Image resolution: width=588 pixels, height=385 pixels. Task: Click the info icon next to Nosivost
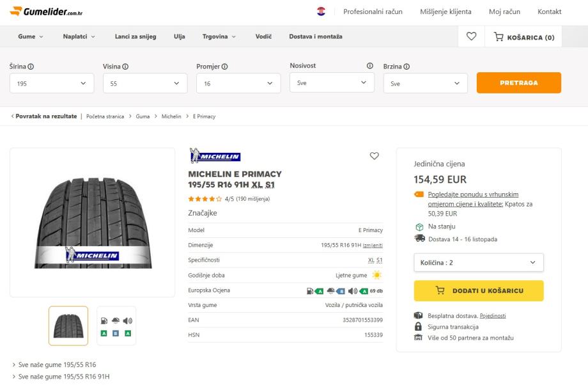pos(369,66)
